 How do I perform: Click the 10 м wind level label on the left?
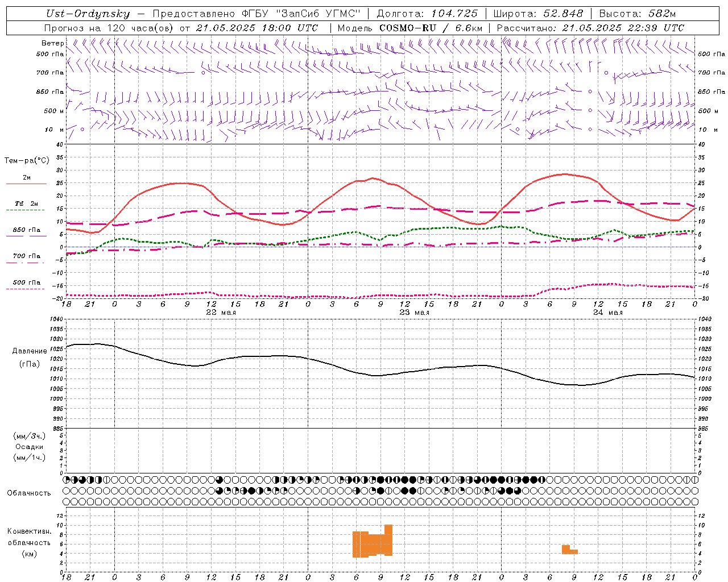pos(55,130)
